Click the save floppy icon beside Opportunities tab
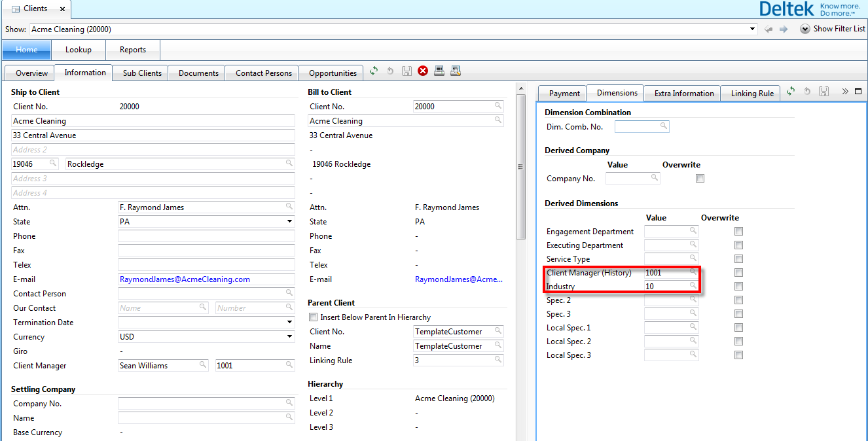The width and height of the screenshot is (868, 441). (x=407, y=71)
